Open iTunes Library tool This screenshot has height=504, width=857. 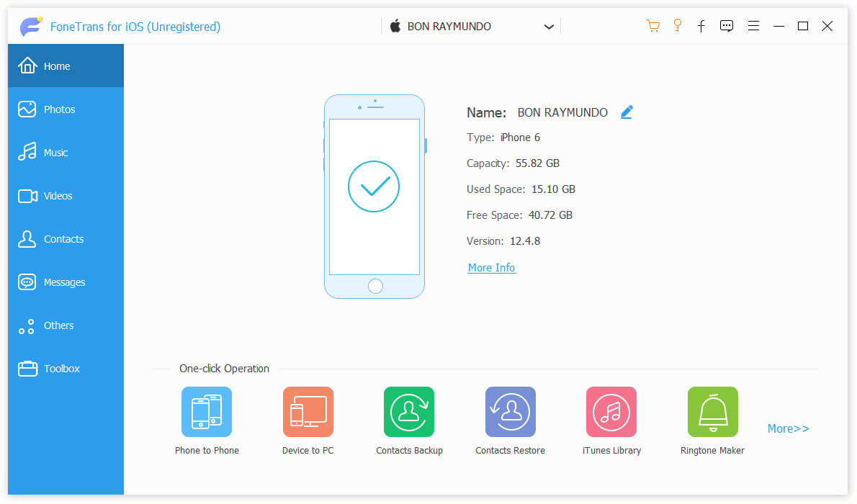[611, 412]
